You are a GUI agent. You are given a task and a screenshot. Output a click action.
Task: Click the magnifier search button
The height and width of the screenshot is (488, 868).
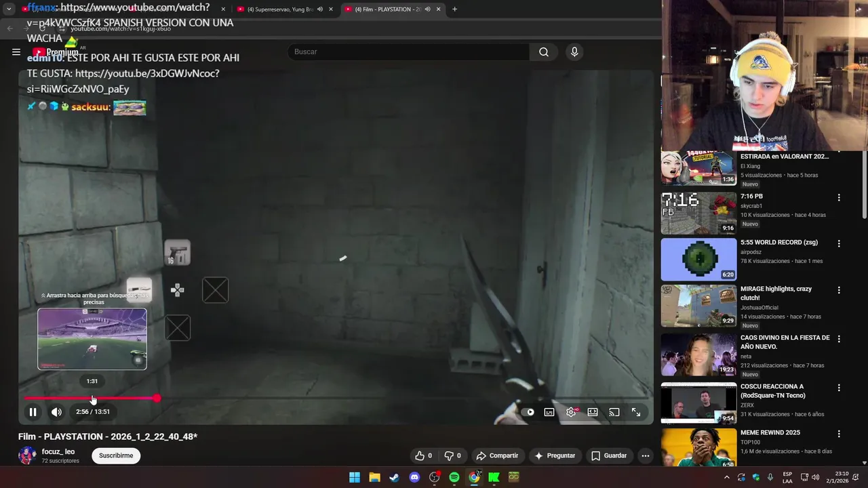544,52
